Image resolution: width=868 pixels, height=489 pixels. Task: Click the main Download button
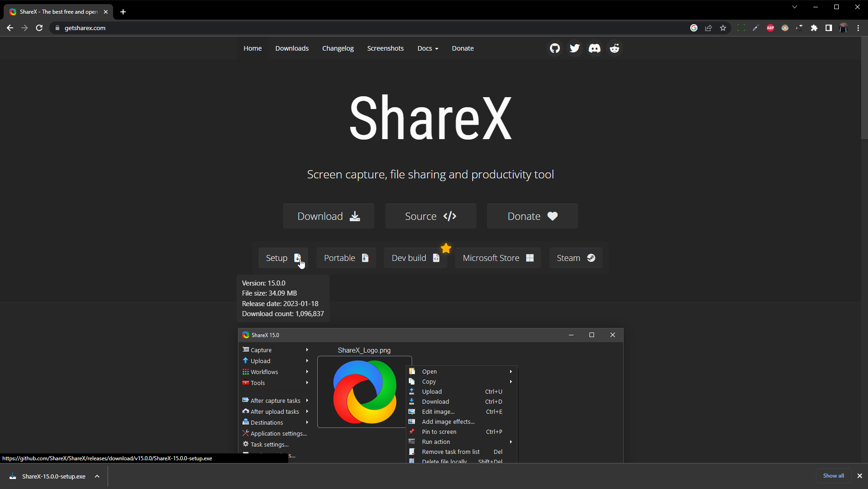[328, 216]
